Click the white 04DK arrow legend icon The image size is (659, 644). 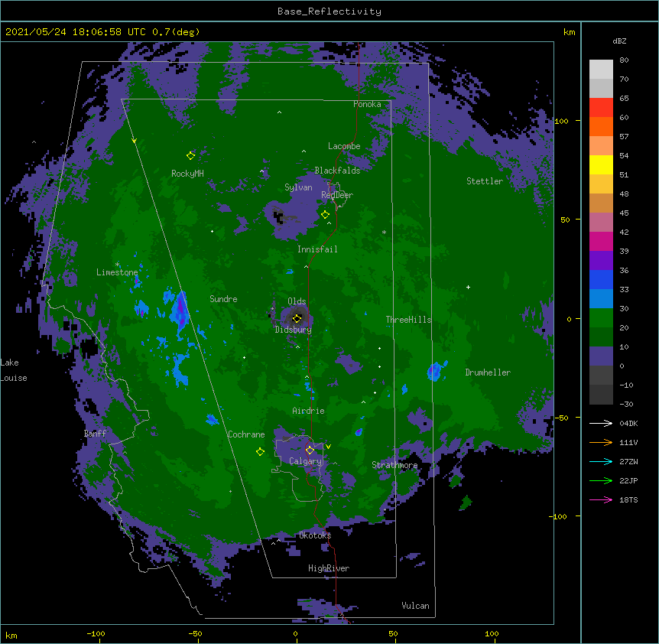tap(601, 423)
